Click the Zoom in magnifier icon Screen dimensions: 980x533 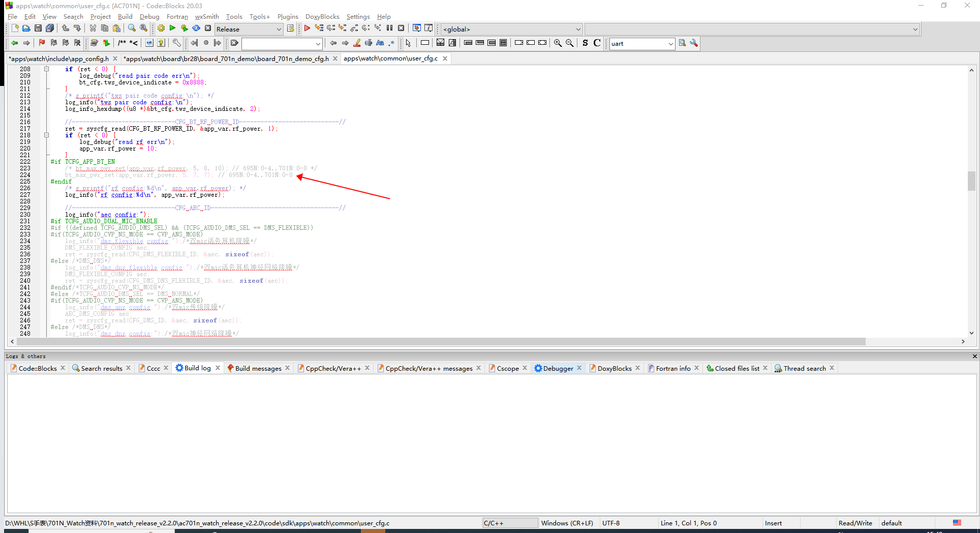click(x=558, y=43)
